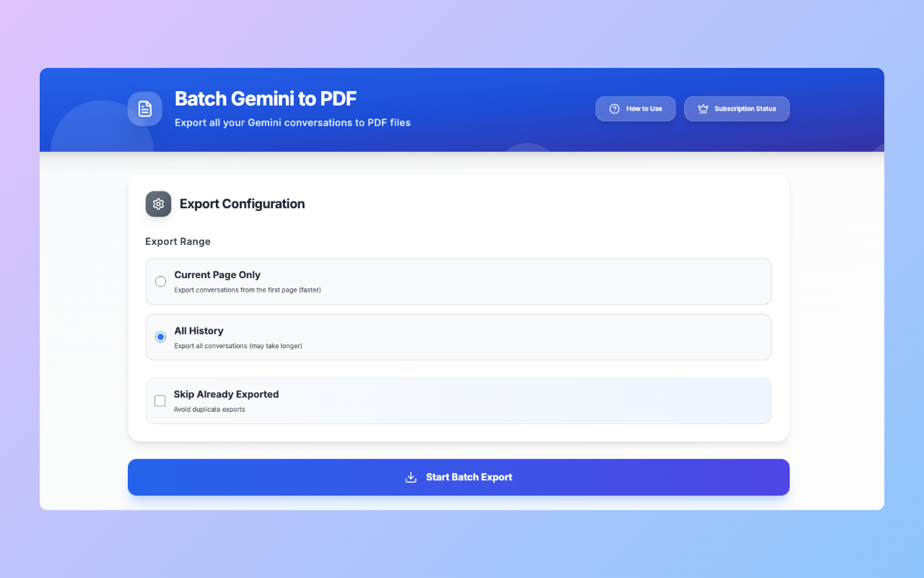This screenshot has width=924, height=578.
Task: Click the download icon on Start Batch Export
Action: pyautogui.click(x=411, y=477)
